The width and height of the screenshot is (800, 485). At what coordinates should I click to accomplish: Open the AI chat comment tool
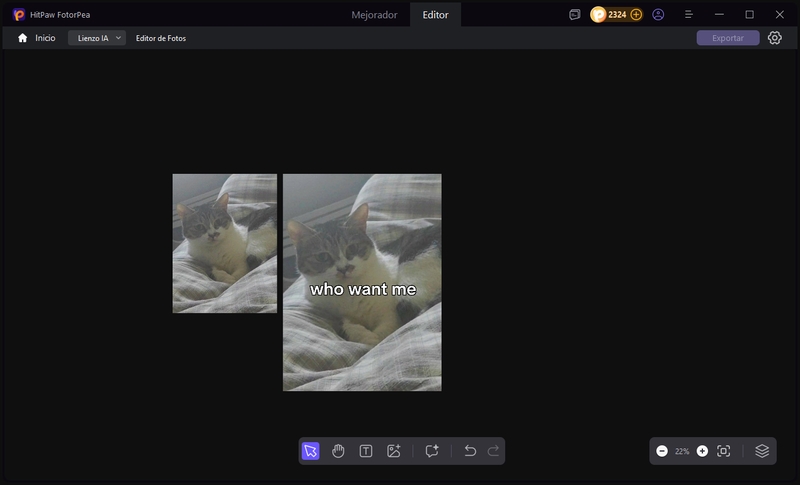[432, 451]
